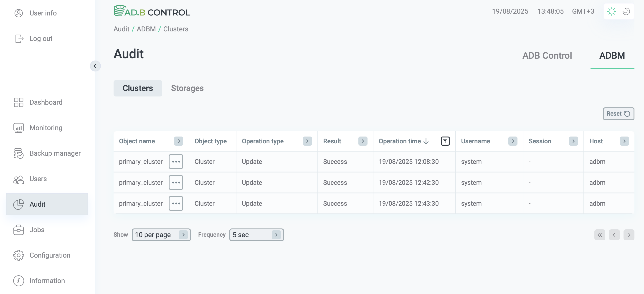This screenshot has height=294, width=644.
Task: Go to next page arrow
Action: [x=629, y=235]
